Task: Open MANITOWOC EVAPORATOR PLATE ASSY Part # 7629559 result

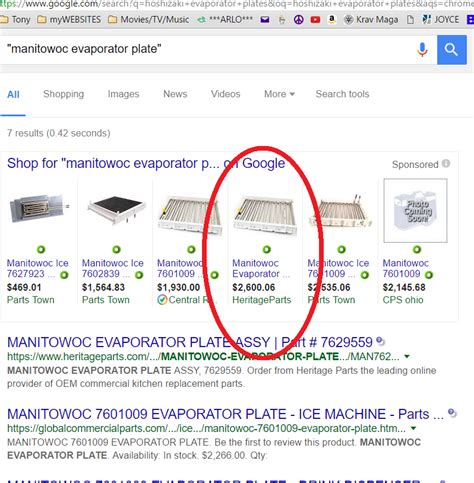Action: click(x=190, y=342)
